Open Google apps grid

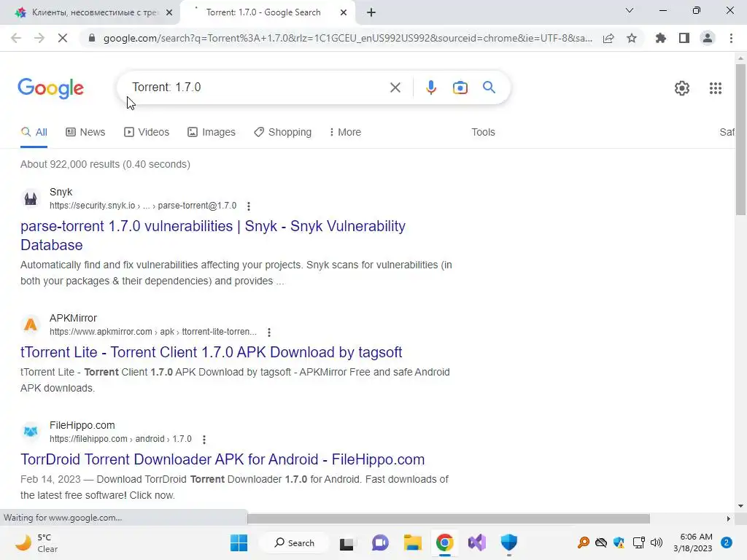tap(715, 88)
